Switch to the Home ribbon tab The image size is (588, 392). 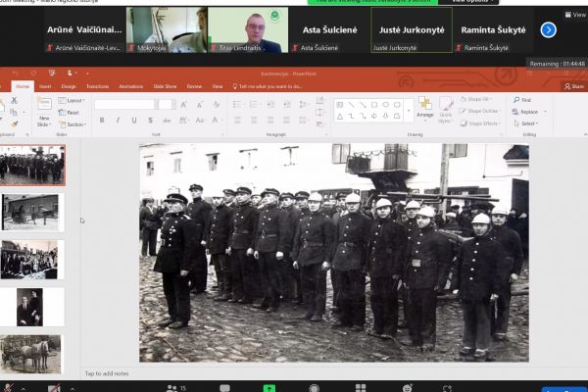[23, 86]
